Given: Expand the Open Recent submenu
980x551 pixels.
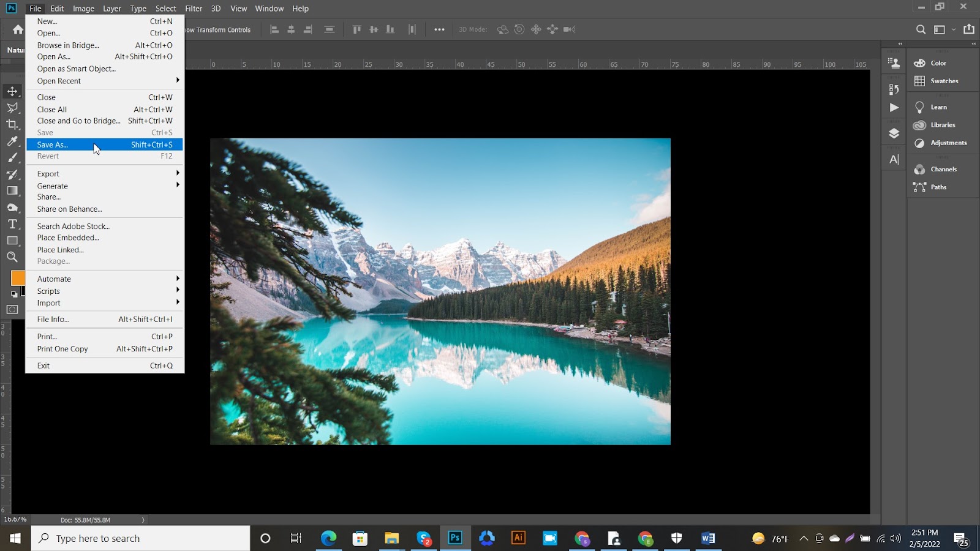Looking at the screenshot, I should 105,81.
